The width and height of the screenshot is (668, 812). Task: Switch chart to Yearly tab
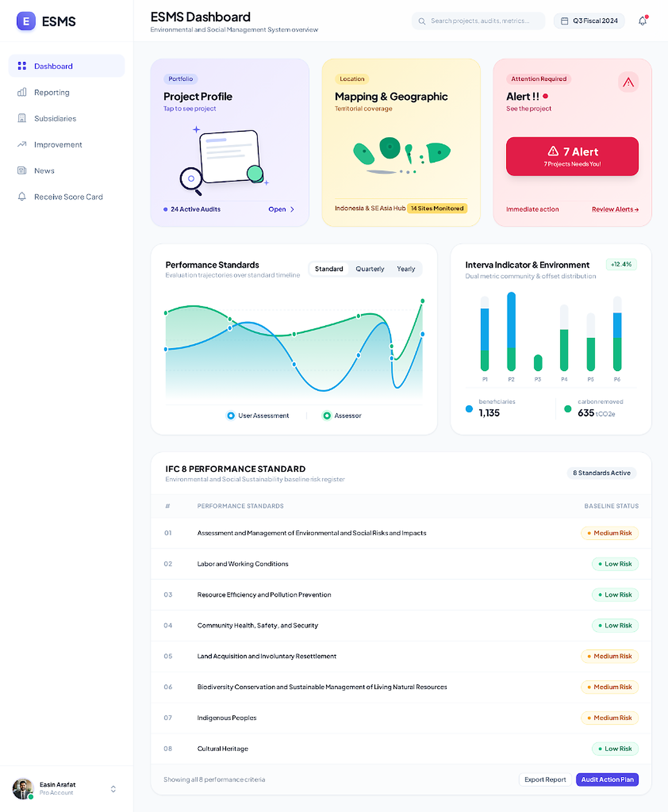406,268
